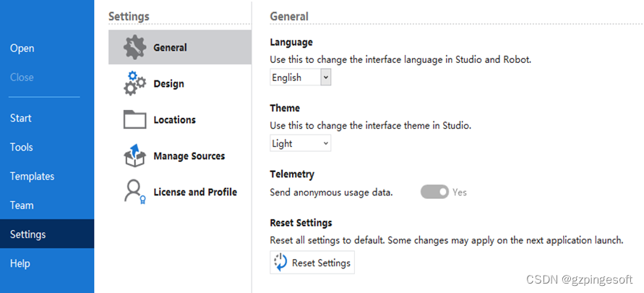Click the Manage Sources box icon

134,156
